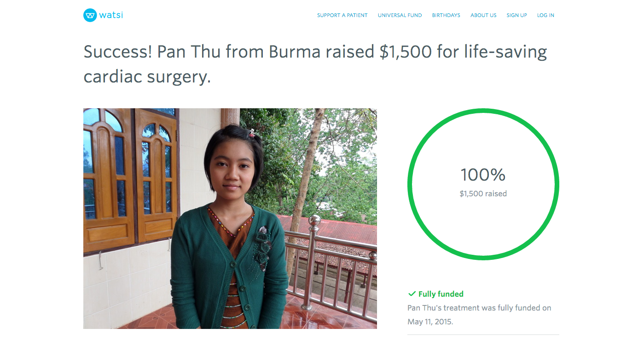644x346 pixels.
Task: Open the Birthdays menu item
Action: click(x=446, y=15)
